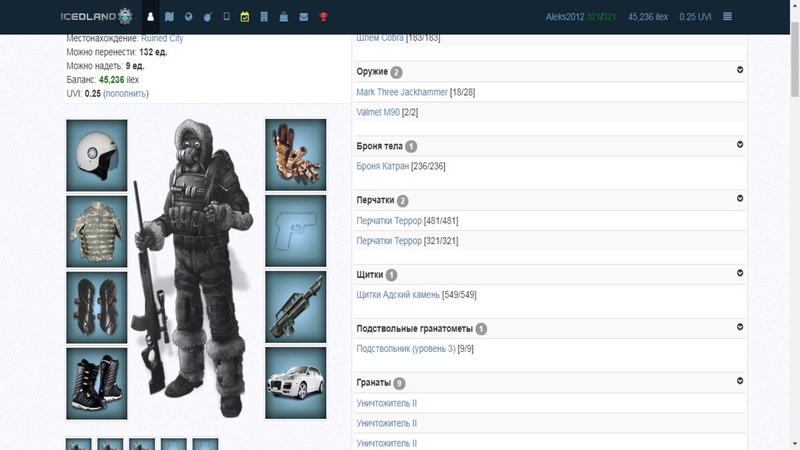Open the shopping bag store icon

click(x=284, y=16)
